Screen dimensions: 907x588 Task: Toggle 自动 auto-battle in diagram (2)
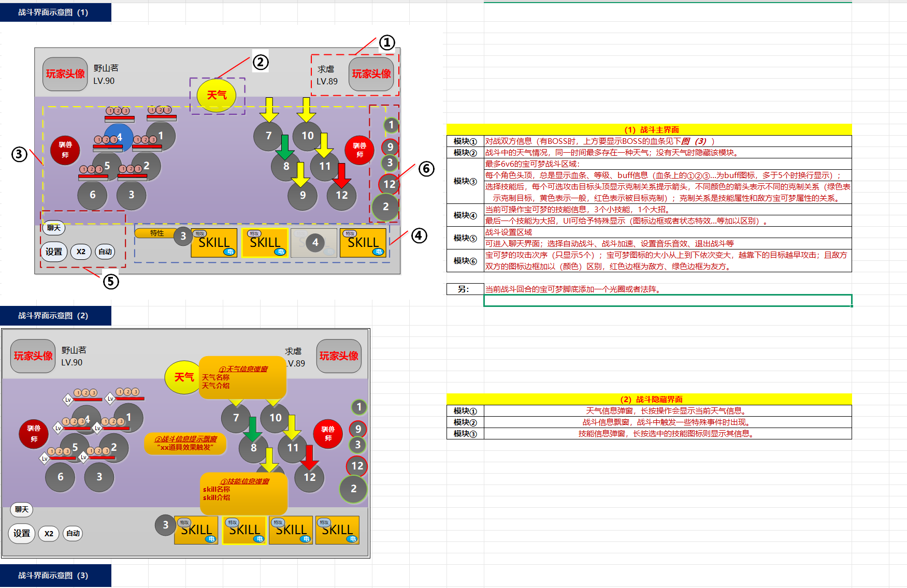[73, 534]
